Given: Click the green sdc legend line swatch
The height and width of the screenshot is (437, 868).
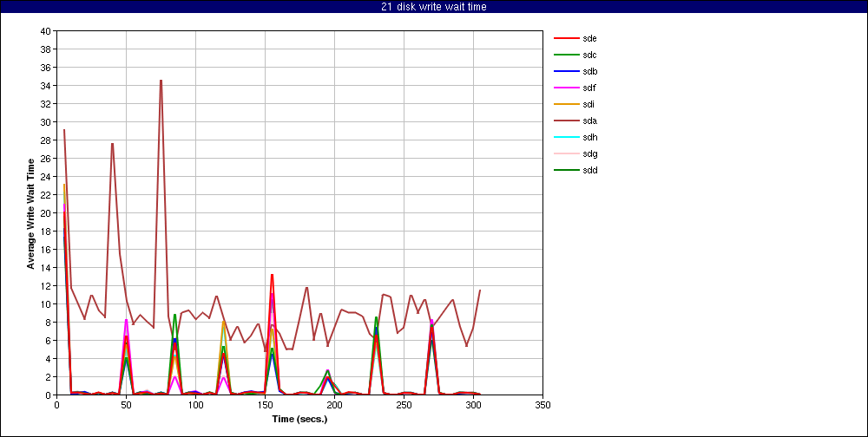Looking at the screenshot, I should tap(566, 55).
